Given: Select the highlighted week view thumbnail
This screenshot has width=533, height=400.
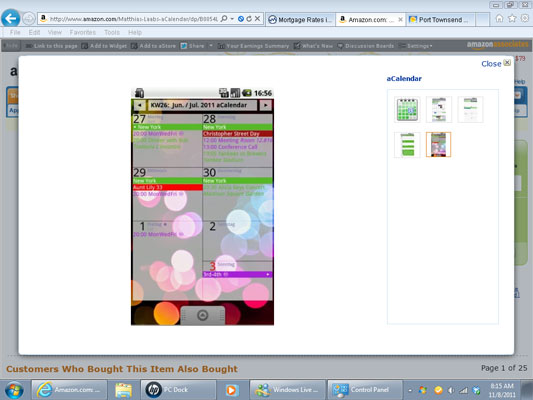Looking at the screenshot, I should 439,144.
